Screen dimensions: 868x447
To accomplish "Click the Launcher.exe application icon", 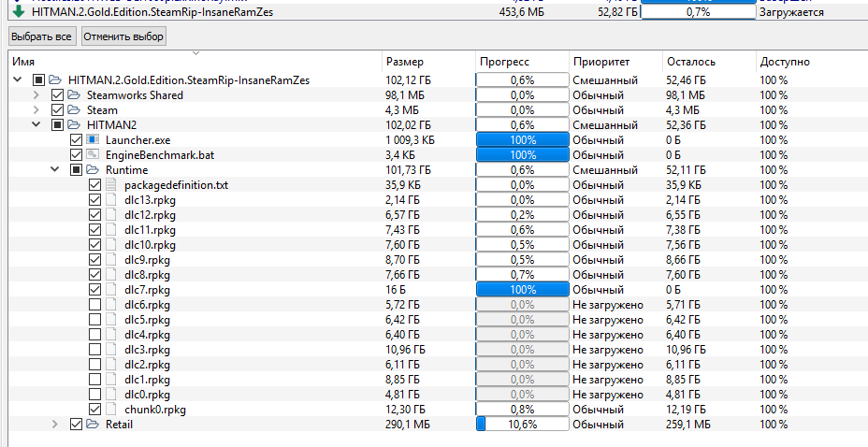I will tap(93, 140).
